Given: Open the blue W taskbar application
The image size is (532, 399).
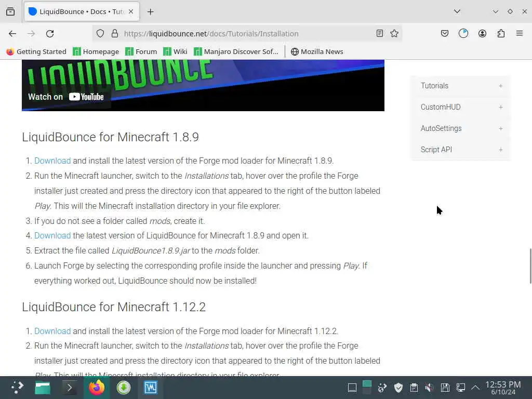Looking at the screenshot, I should click(x=151, y=388).
